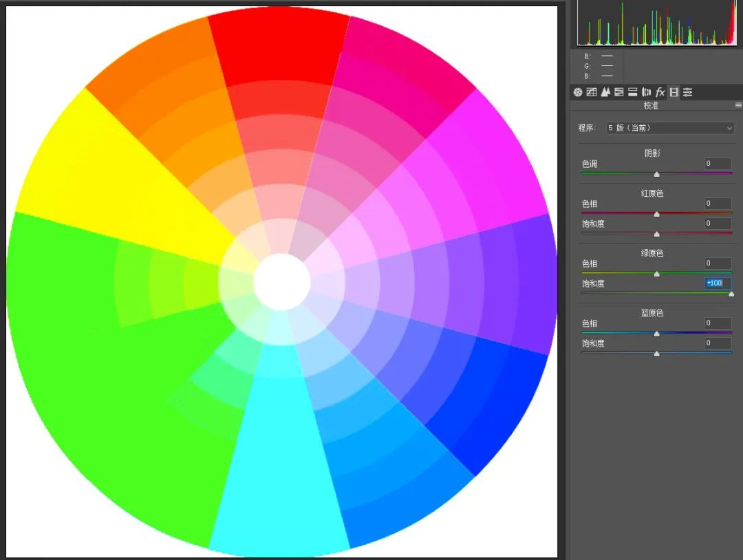Select the Calibration panel filmstrip icon
The height and width of the screenshot is (560, 743).
pos(674,92)
